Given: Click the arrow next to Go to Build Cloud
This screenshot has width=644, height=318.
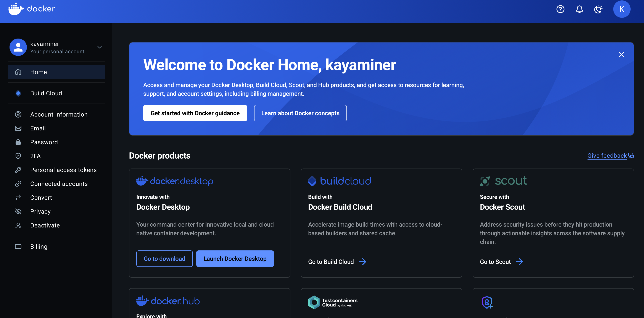Looking at the screenshot, I should [x=362, y=262].
